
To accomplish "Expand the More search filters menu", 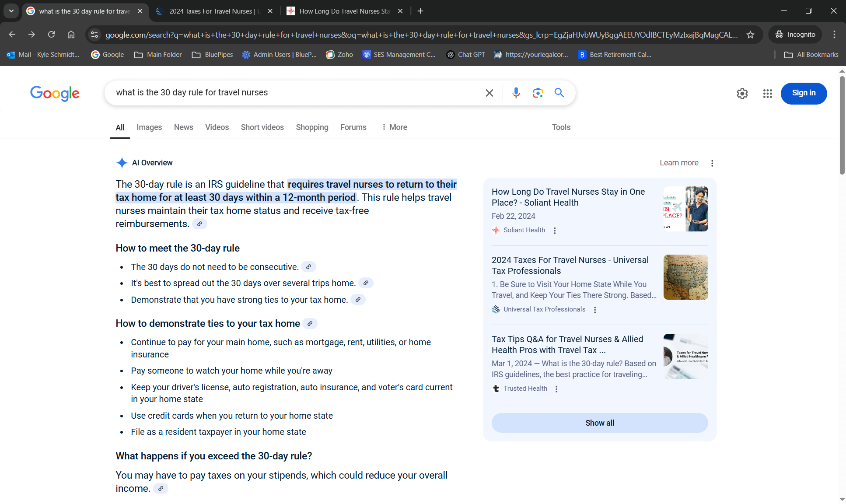I will (x=394, y=127).
